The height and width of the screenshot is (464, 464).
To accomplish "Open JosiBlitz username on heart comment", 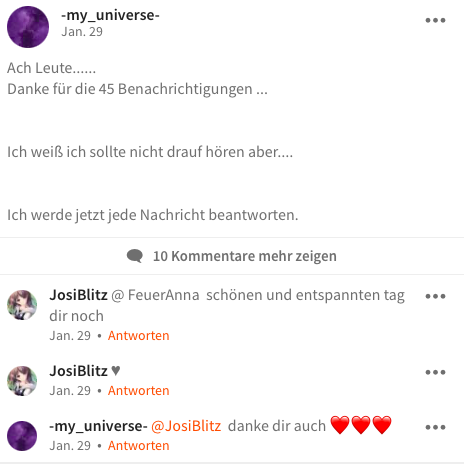I will click(78, 371).
